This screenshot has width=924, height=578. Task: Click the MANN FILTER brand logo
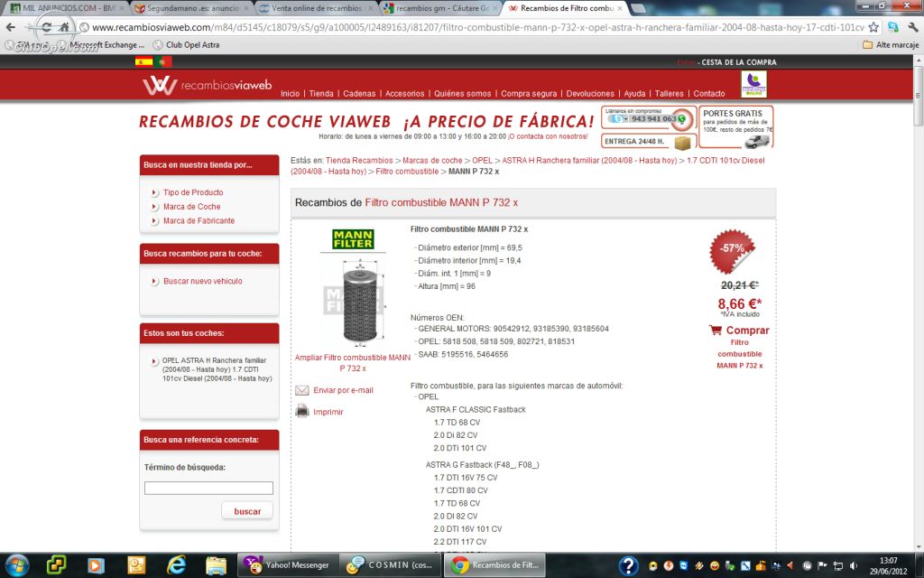[353, 238]
